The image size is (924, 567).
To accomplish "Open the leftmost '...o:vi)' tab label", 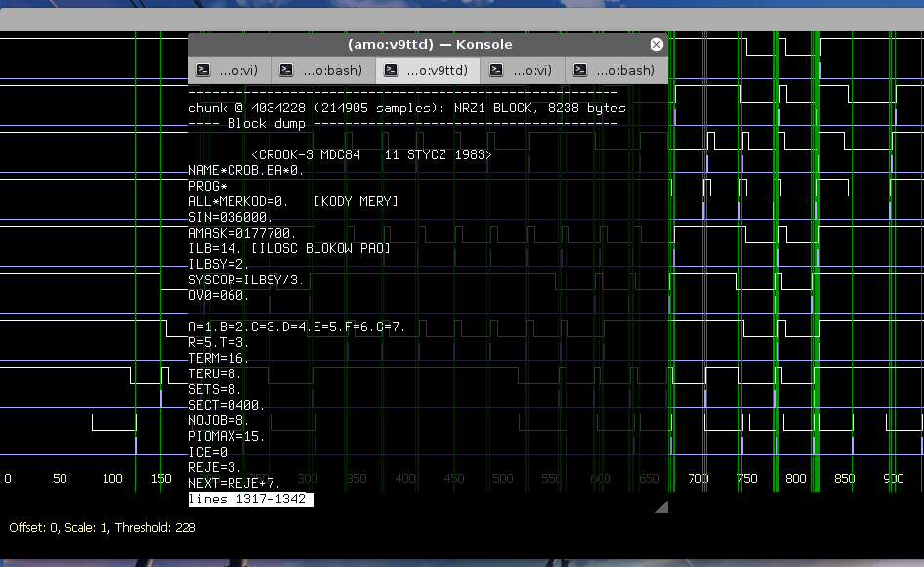I will tap(238, 70).
